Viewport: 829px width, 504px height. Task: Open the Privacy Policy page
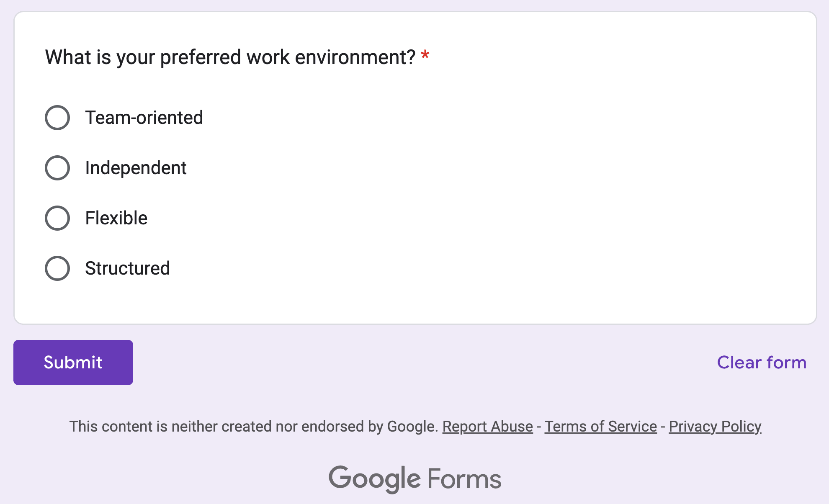[715, 426]
